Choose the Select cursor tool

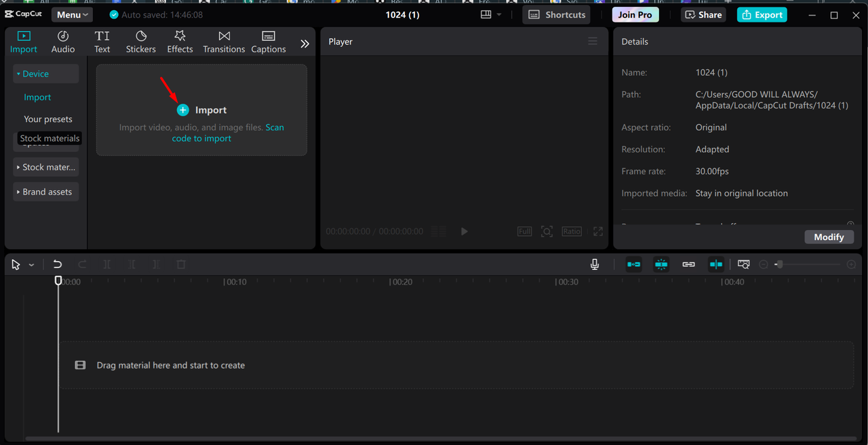pyautogui.click(x=16, y=265)
